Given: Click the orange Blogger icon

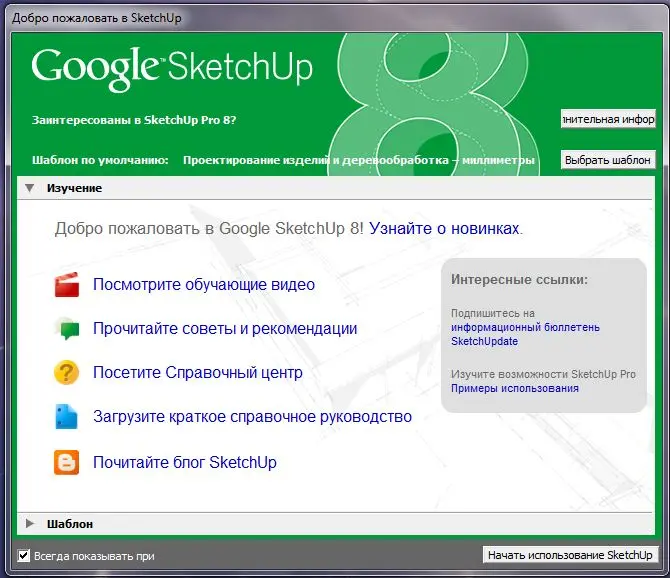Looking at the screenshot, I should click(x=66, y=462).
